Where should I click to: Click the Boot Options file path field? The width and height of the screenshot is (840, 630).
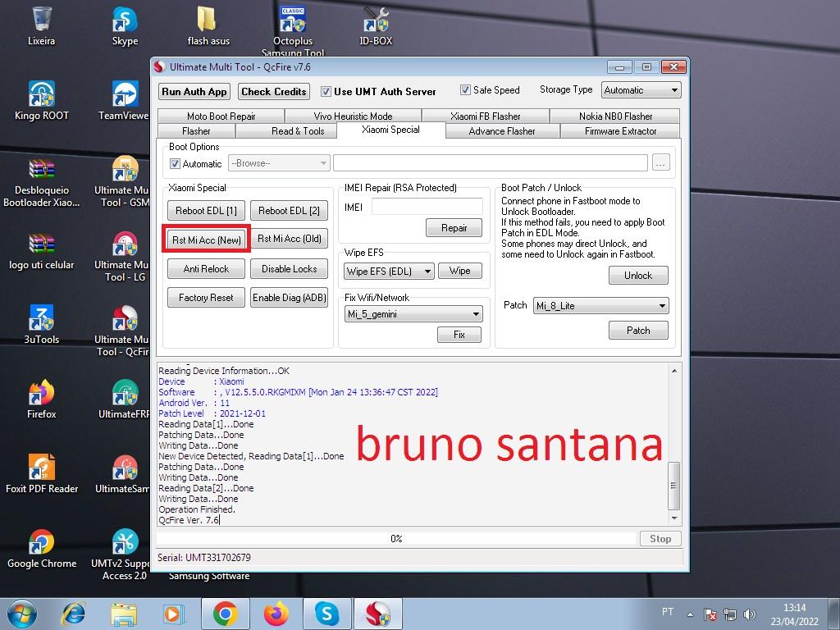[491, 163]
